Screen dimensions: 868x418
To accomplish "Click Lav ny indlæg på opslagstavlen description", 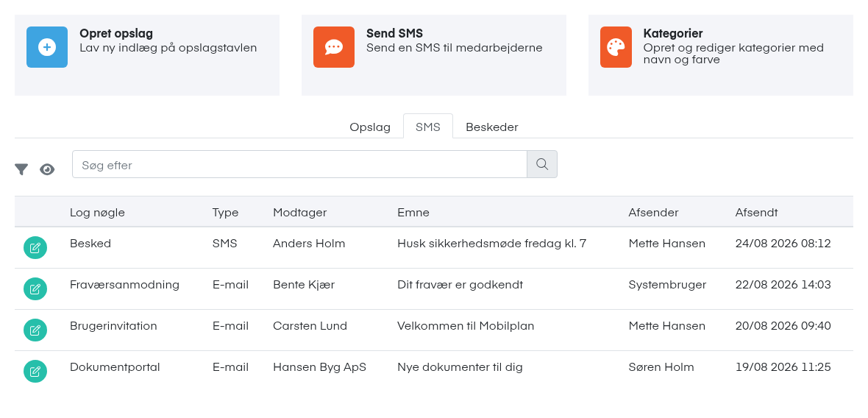I will [x=168, y=48].
